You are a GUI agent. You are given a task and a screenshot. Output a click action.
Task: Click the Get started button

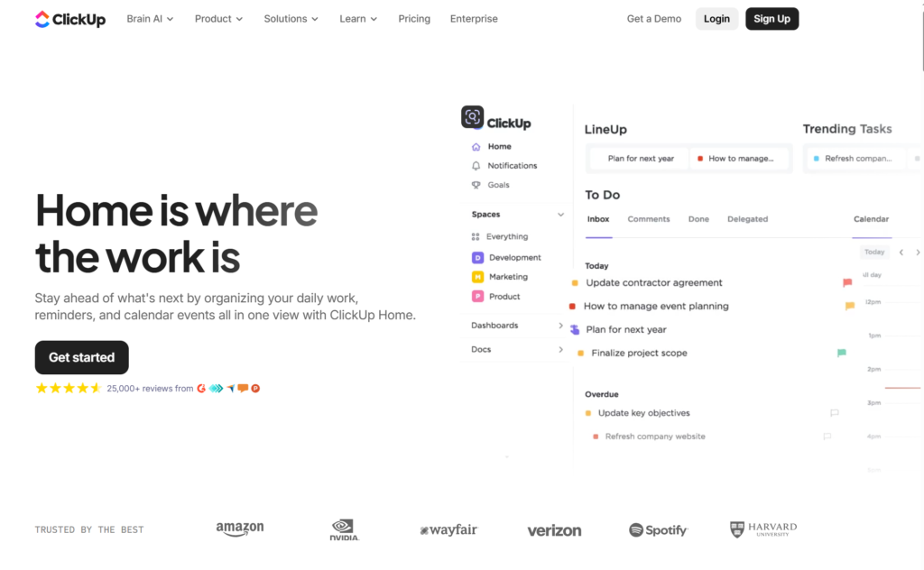[82, 357]
